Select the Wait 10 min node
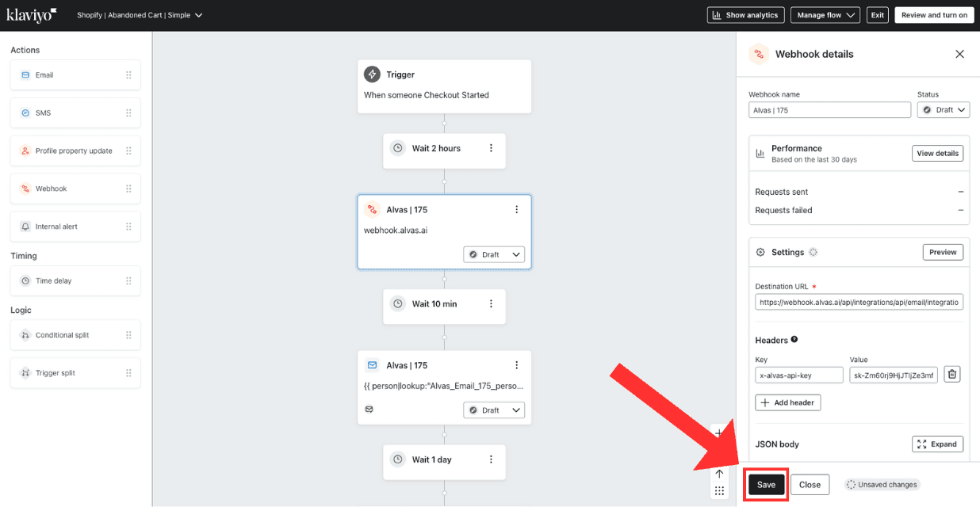This screenshot has width=980, height=507. click(444, 306)
